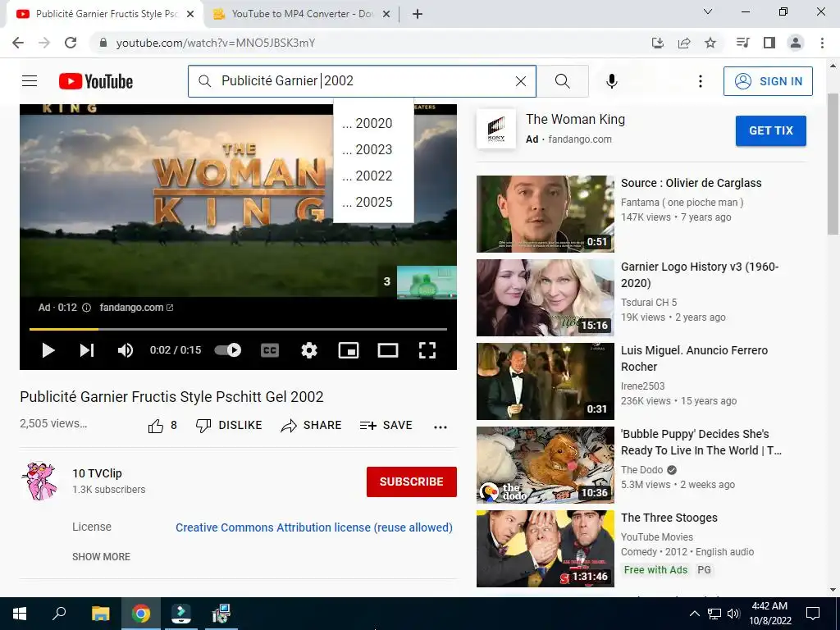
Task: Select search suggestion 20023
Action: pos(373,149)
